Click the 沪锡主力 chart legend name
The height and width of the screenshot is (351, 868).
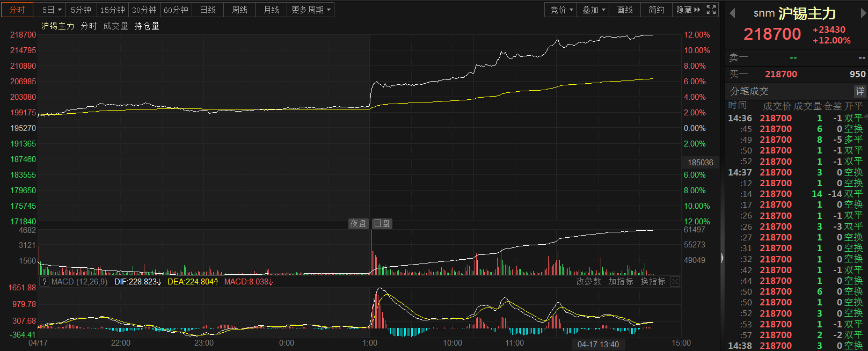pyautogui.click(x=58, y=26)
